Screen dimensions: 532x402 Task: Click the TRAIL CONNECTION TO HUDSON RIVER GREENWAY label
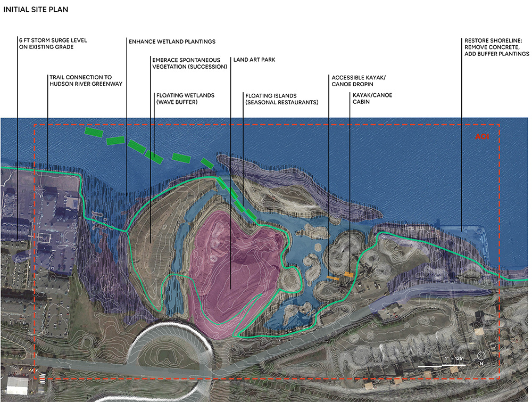(x=86, y=80)
